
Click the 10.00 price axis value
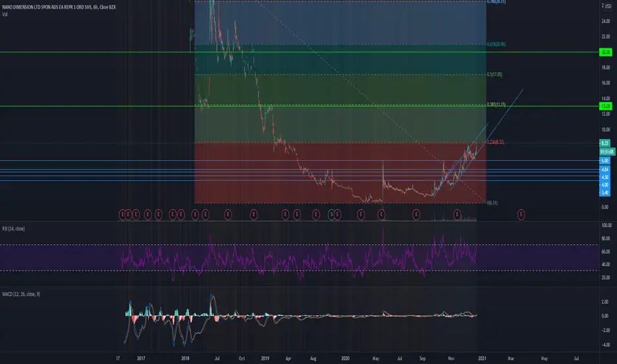tap(606, 130)
